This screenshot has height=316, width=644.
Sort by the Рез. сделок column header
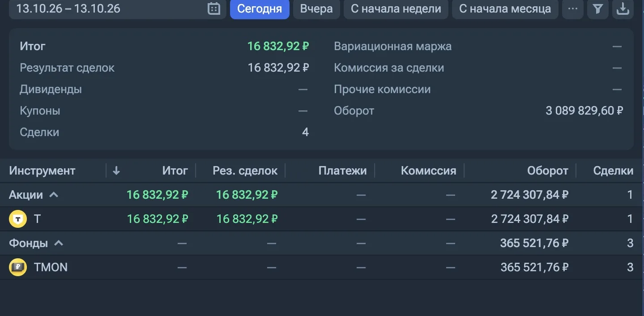[245, 171]
